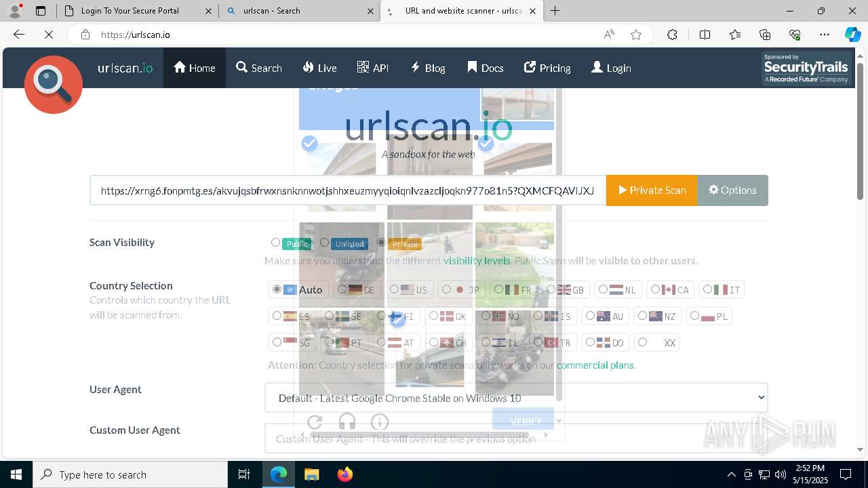The width and height of the screenshot is (868, 488).
Task: Open Microsoft Edge from the taskbar
Action: 279,474
